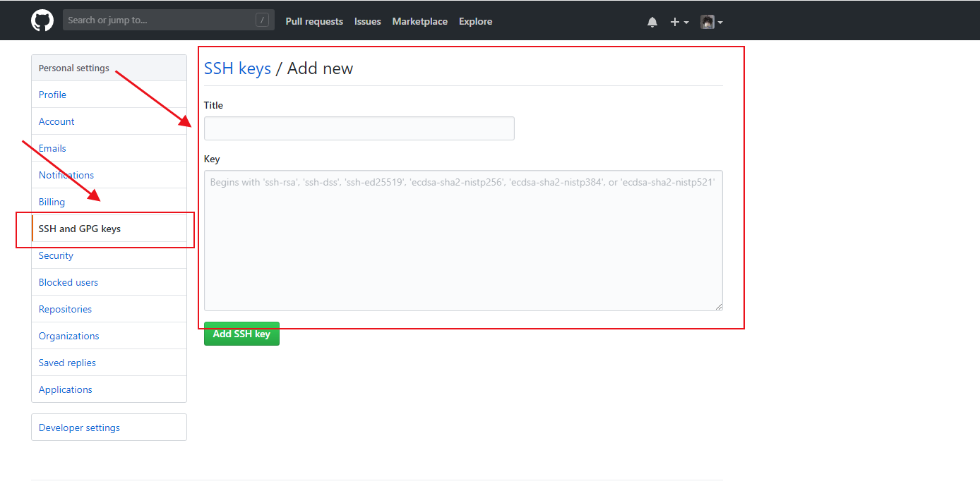980x491 pixels.
Task: Click the slash shortcut hint in search
Action: coord(262,20)
